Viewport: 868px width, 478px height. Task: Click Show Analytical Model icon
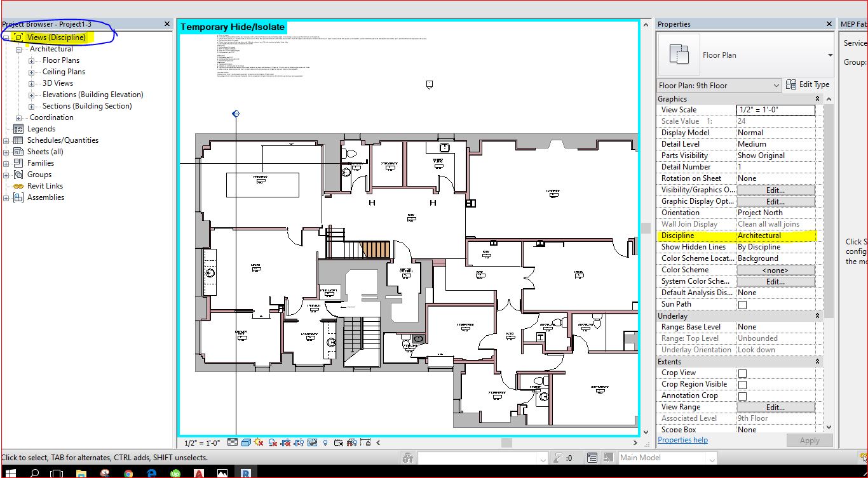351,442
